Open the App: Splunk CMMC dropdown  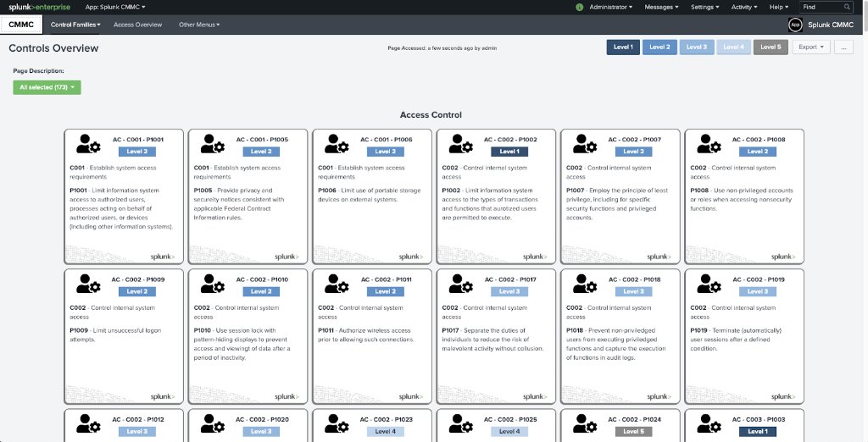tap(115, 7)
